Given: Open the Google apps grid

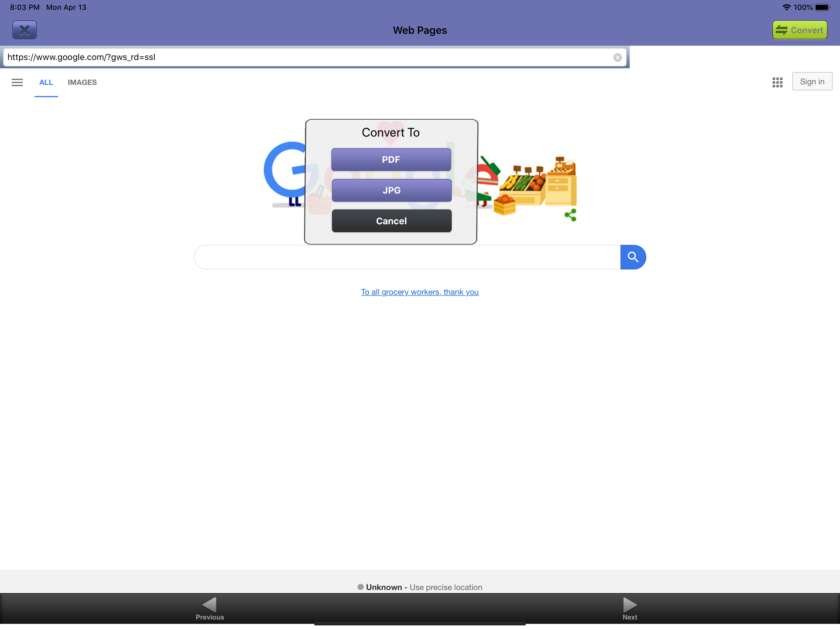Looking at the screenshot, I should point(777,82).
